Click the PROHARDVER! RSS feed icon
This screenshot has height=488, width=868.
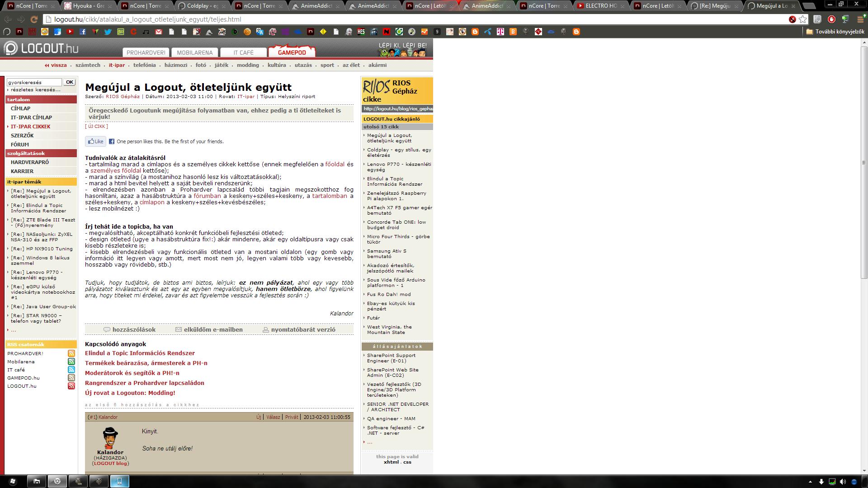point(71,353)
